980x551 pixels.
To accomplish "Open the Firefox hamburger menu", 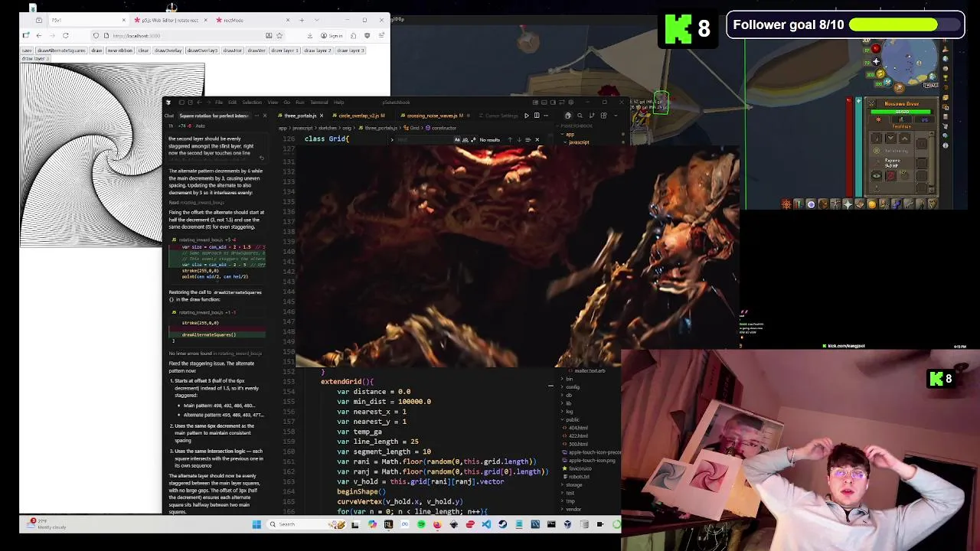I will (x=381, y=35).
